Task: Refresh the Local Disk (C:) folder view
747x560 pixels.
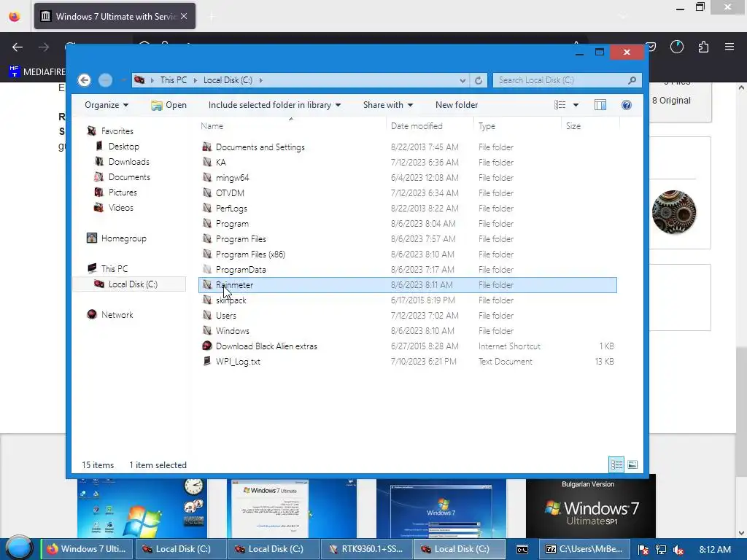Action: point(479,80)
